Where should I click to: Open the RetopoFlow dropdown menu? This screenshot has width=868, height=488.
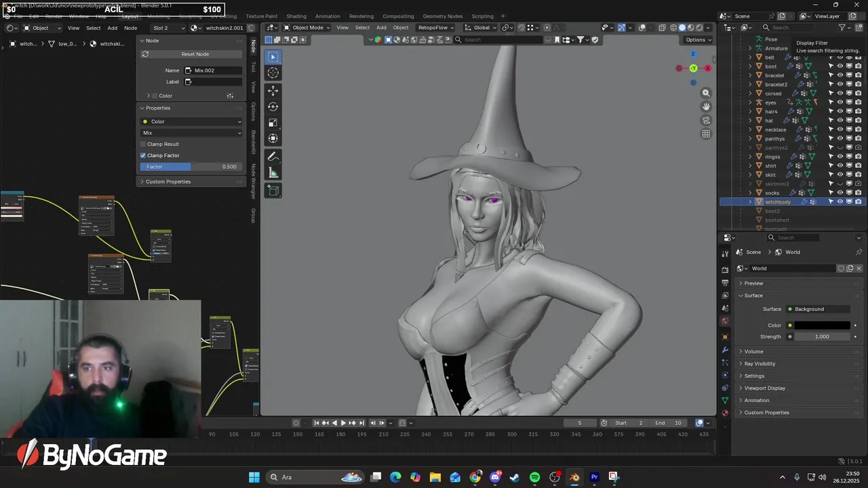436,28
